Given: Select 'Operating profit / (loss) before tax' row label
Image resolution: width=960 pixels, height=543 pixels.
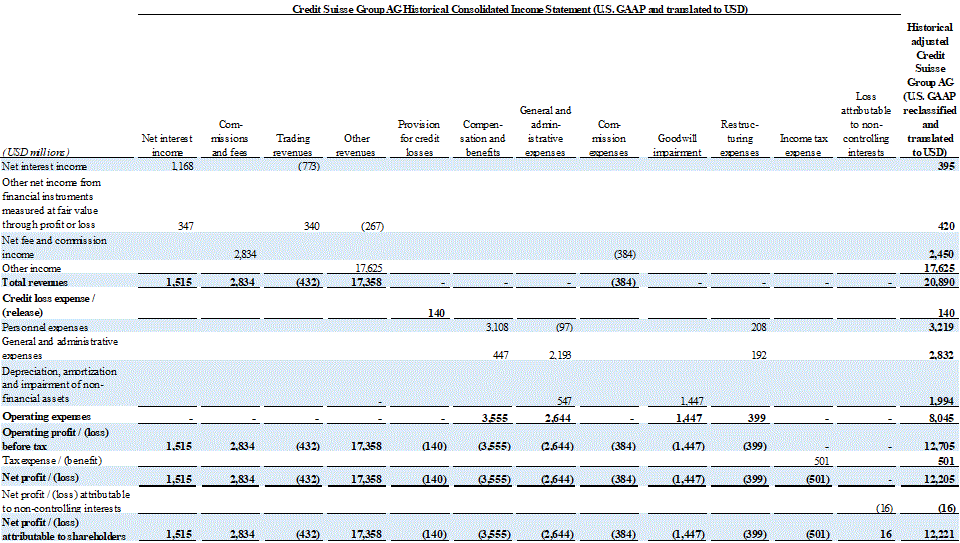Looking at the screenshot, I should 56,439.
